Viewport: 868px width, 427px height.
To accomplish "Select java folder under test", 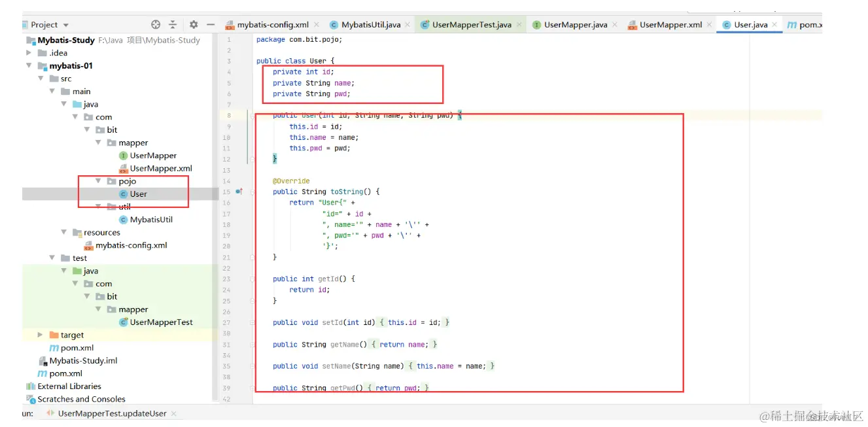I will click(x=85, y=271).
